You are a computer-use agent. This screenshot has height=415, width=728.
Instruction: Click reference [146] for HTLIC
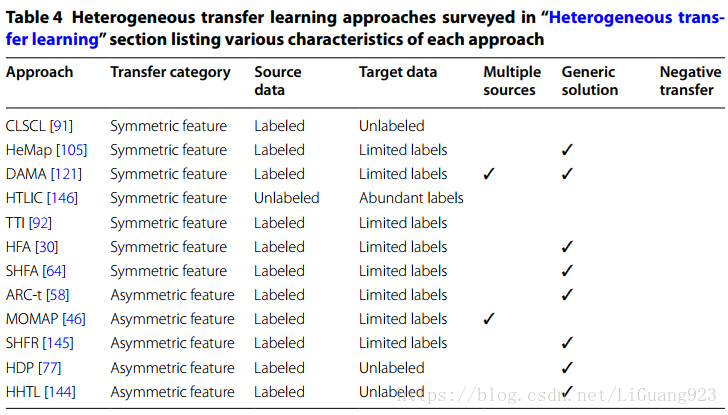coord(62,198)
